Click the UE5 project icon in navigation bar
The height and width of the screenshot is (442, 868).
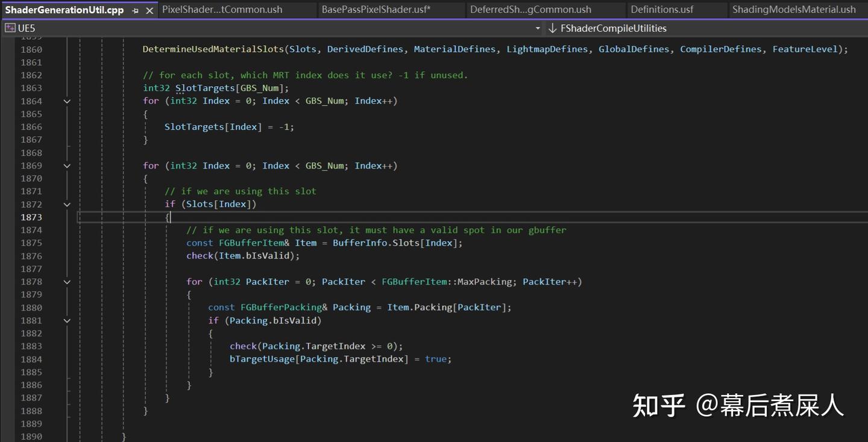9,28
